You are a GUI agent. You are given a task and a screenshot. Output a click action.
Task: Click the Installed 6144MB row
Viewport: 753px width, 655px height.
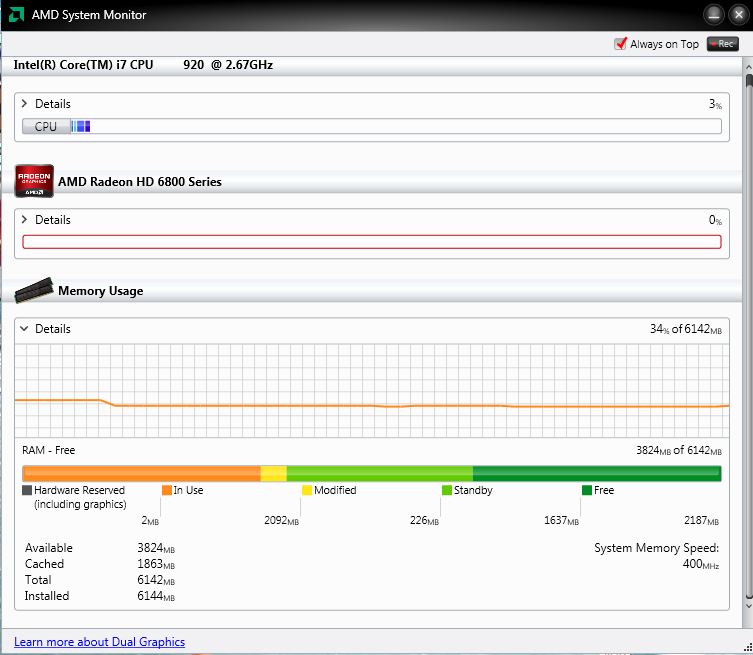point(100,596)
